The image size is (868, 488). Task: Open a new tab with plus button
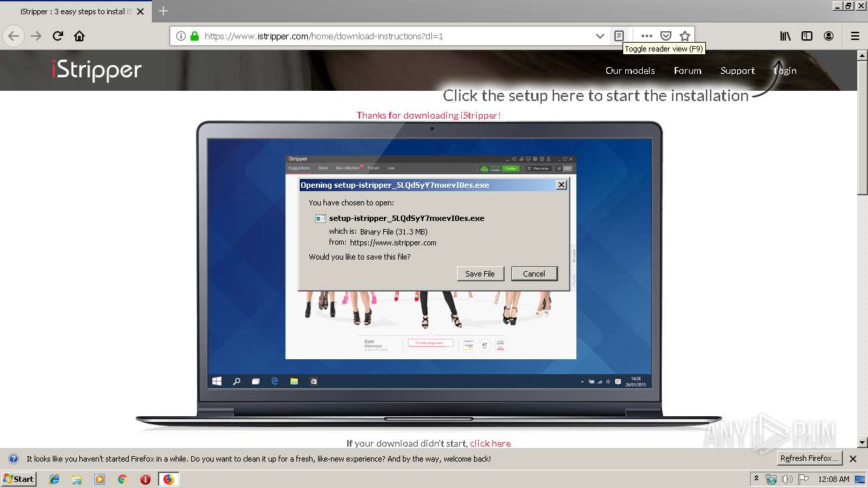163,11
